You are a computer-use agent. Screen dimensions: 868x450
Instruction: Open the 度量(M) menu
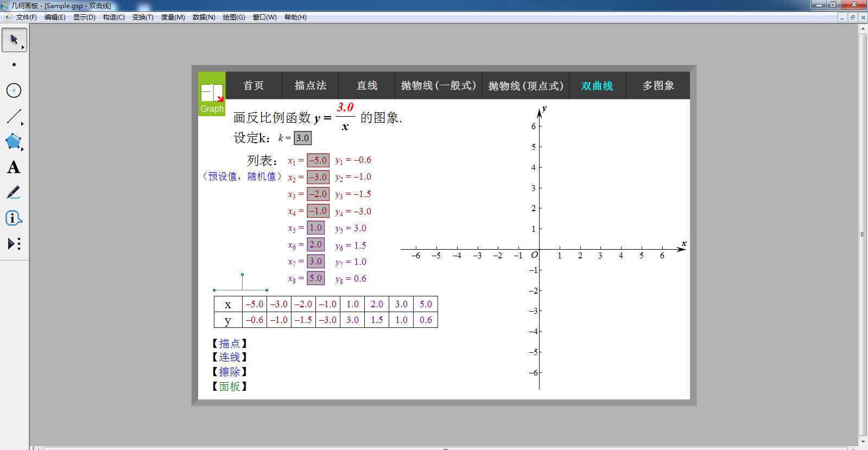173,17
